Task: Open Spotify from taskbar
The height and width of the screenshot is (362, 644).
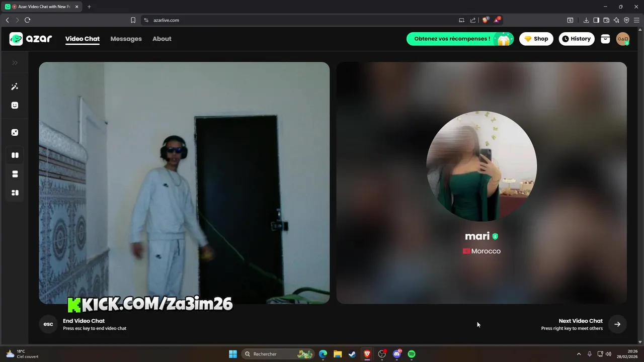Action: coord(412,354)
